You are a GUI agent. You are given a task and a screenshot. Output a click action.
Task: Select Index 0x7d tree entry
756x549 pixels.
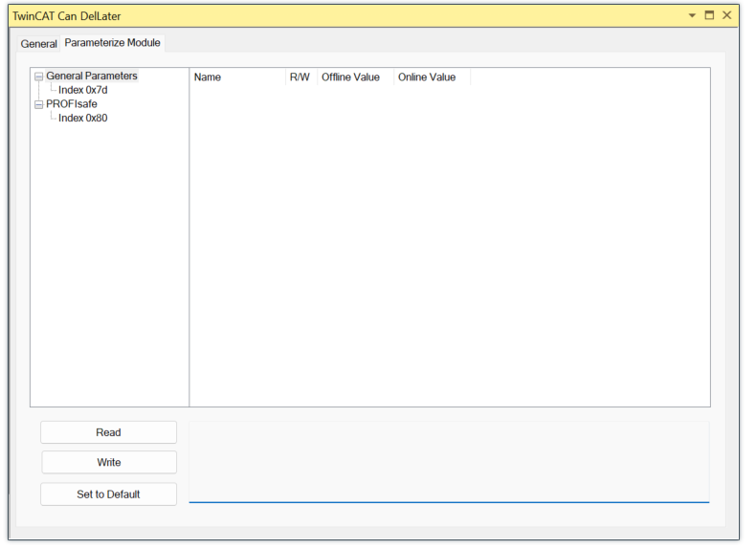click(x=83, y=90)
